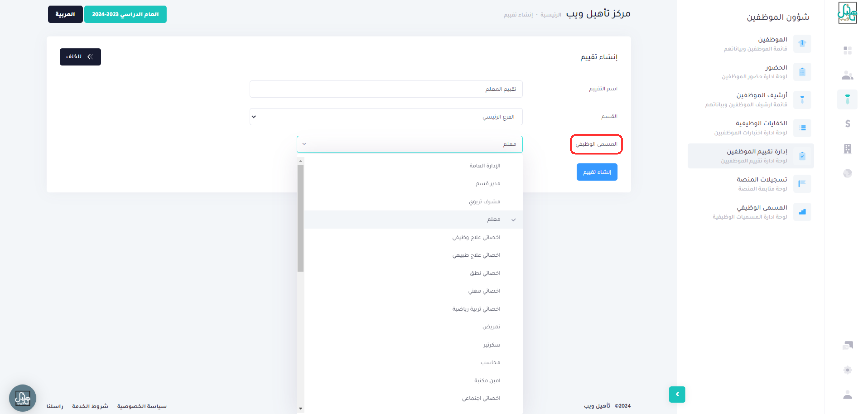
Task: Click the settings gear icon in the side rail
Action: (847, 370)
